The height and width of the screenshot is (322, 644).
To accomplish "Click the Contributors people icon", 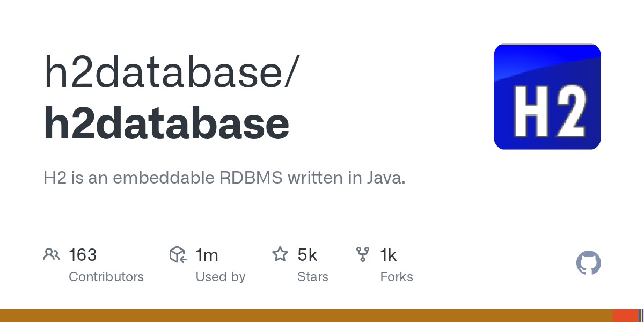I will pos(52,254).
